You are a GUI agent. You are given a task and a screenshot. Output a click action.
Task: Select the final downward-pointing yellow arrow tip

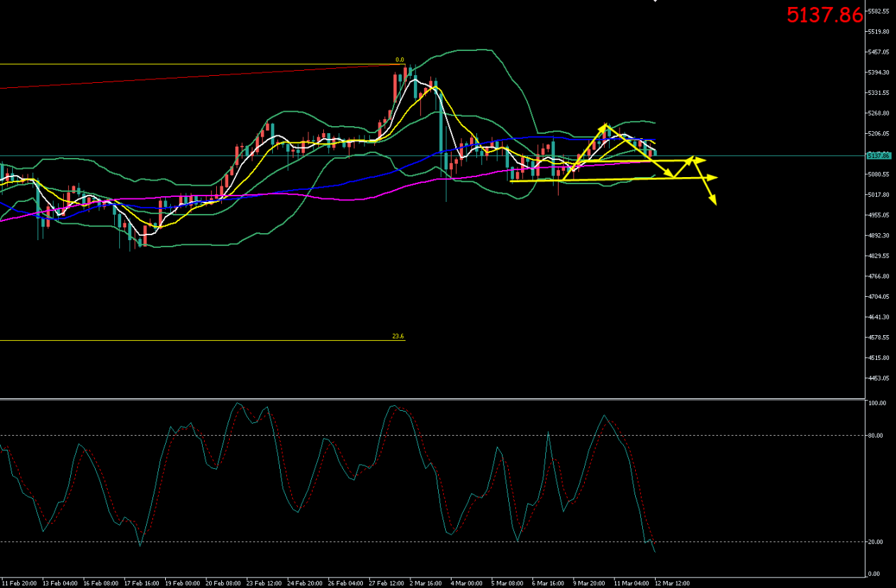pos(712,203)
